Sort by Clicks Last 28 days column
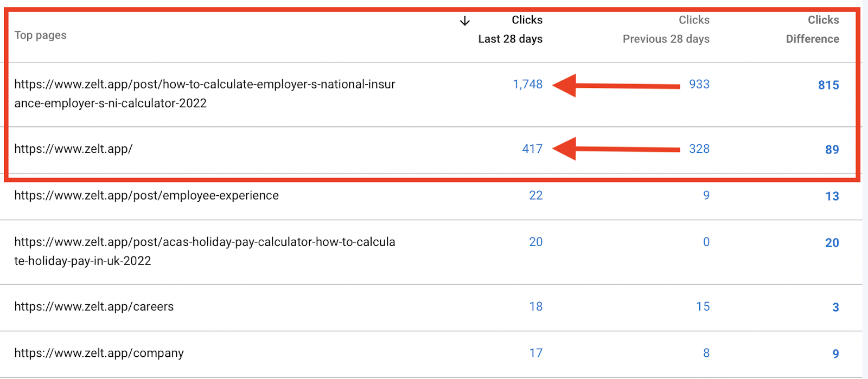 point(510,29)
